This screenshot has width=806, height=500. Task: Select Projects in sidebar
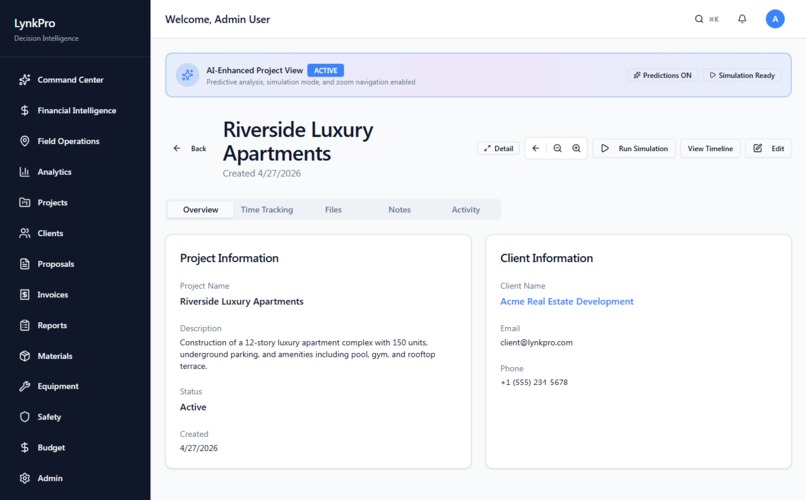tap(52, 202)
